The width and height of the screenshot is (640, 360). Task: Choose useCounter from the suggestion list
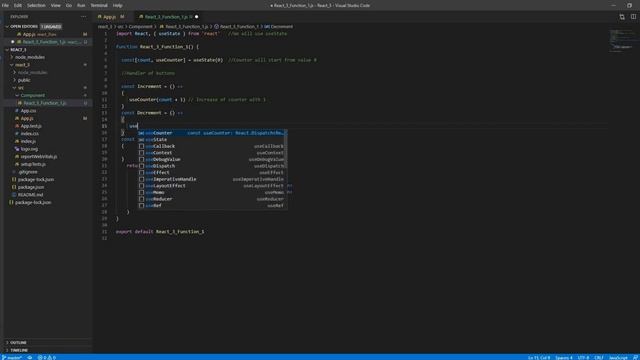pos(212,133)
